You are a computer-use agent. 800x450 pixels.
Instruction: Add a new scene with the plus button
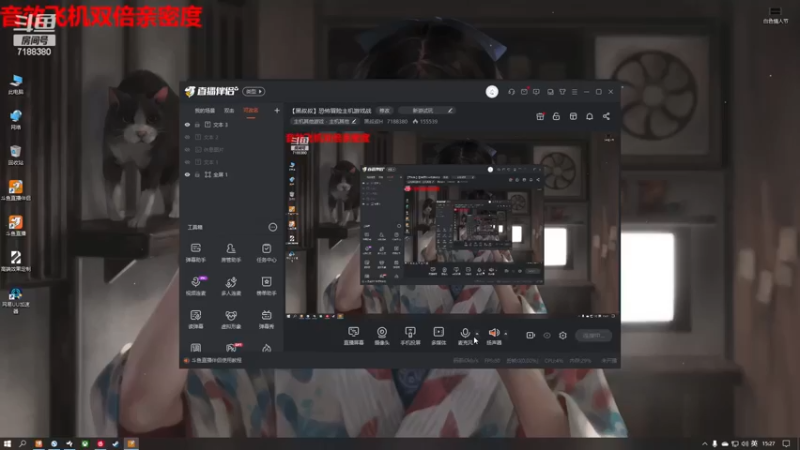pos(277,110)
